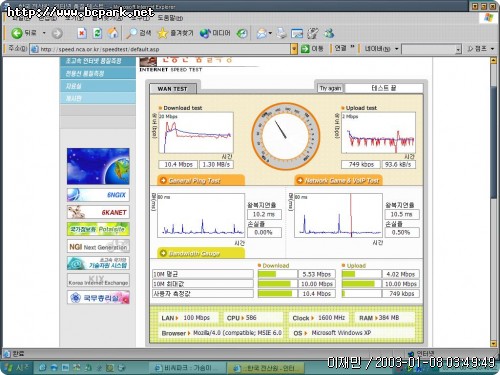Open the Help menu in menu bar
Viewport: 500px width, 375px height.
[170, 18]
